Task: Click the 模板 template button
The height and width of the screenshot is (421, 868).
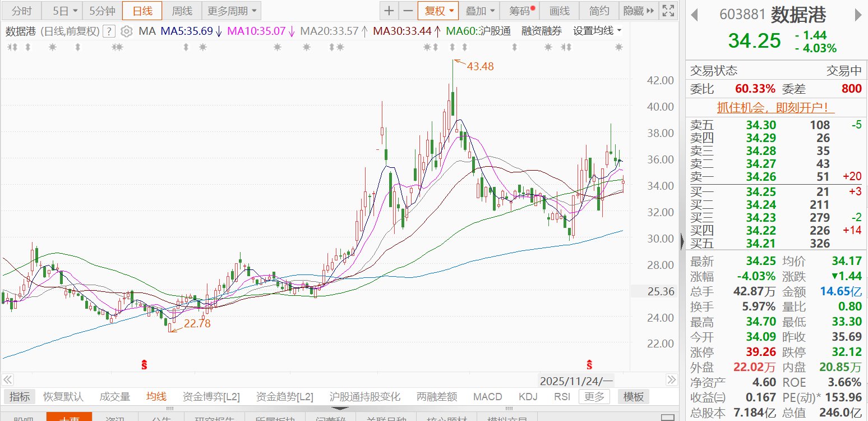Action: 633,397
